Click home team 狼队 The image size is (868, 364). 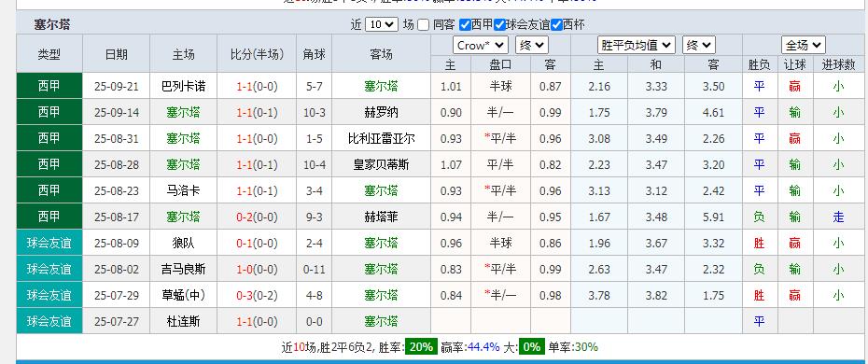(x=183, y=243)
